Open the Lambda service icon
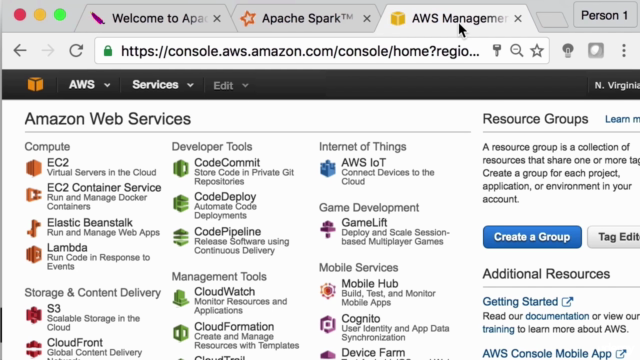 click(x=34, y=254)
